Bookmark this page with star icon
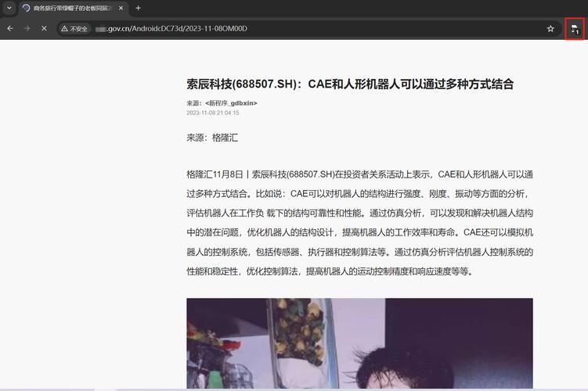 click(550, 29)
